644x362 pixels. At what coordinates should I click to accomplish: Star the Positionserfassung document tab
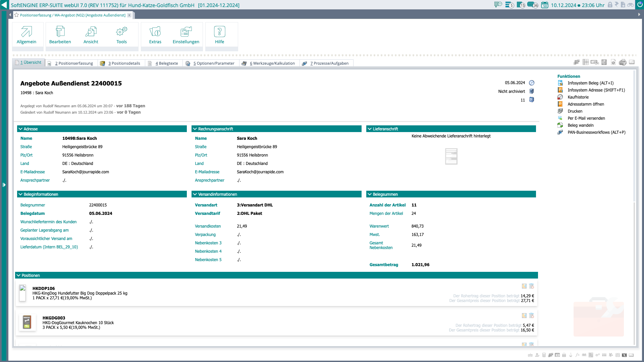(x=16, y=15)
